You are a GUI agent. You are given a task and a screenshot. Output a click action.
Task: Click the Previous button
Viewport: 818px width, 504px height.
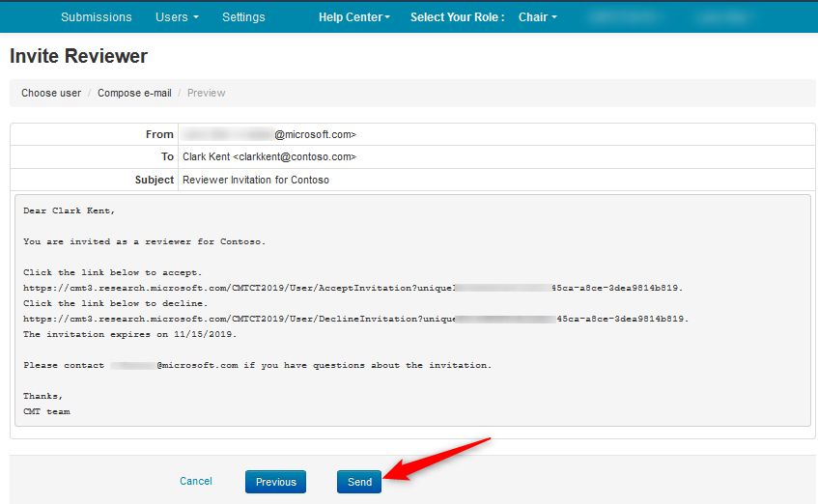(275, 482)
